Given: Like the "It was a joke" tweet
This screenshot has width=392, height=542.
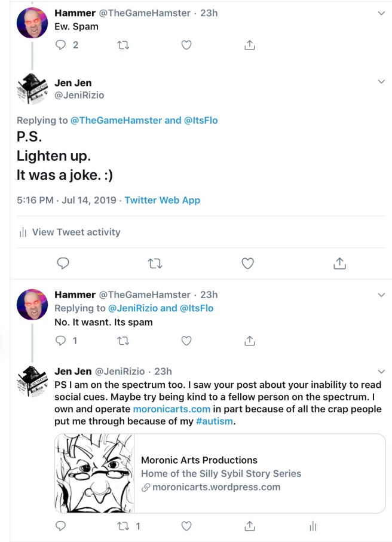Looking at the screenshot, I should click(247, 263).
